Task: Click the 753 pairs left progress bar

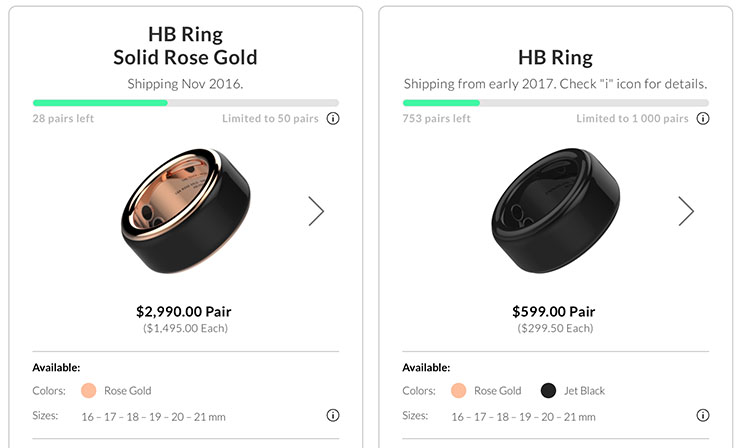Action: 555,102
